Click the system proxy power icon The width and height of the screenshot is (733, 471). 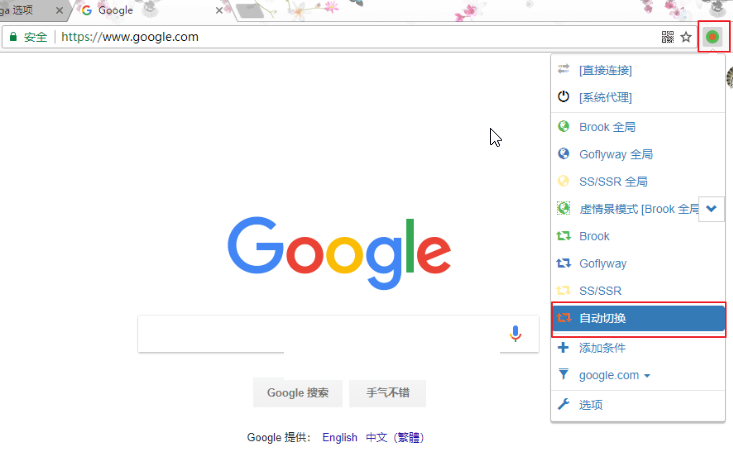point(564,96)
